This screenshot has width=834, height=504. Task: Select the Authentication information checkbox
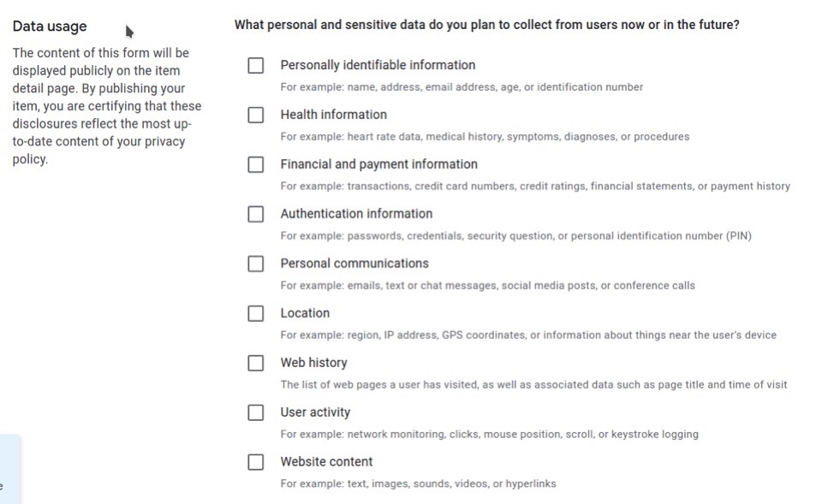[256, 215]
